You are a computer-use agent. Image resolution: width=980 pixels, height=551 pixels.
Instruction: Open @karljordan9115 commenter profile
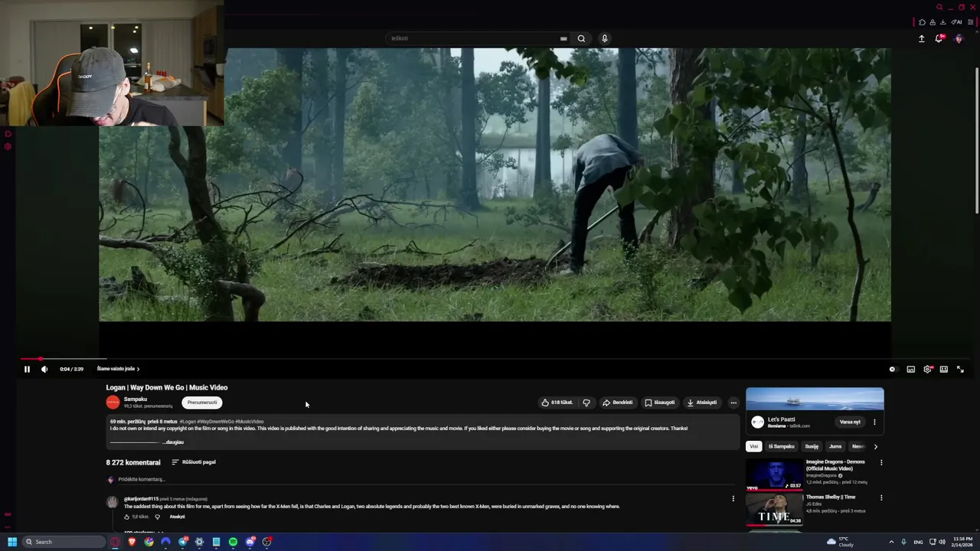pyautogui.click(x=142, y=499)
